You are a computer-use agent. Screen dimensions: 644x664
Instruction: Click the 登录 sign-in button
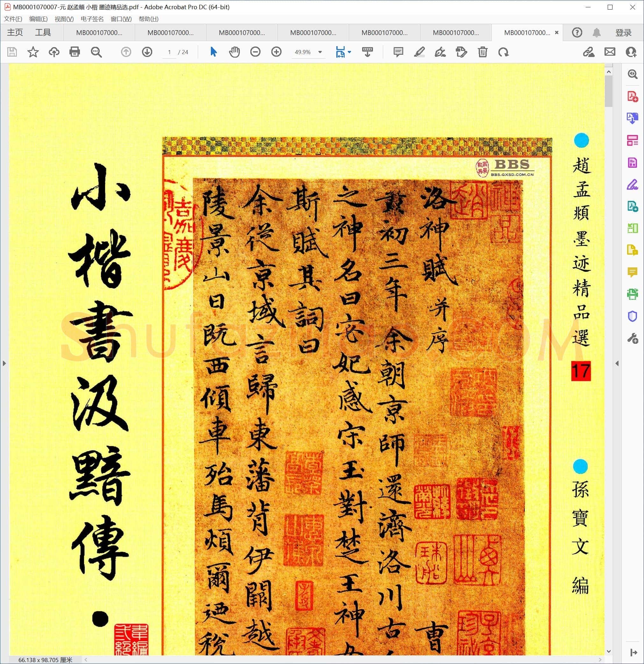pyautogui.click(x=623, y=32)
